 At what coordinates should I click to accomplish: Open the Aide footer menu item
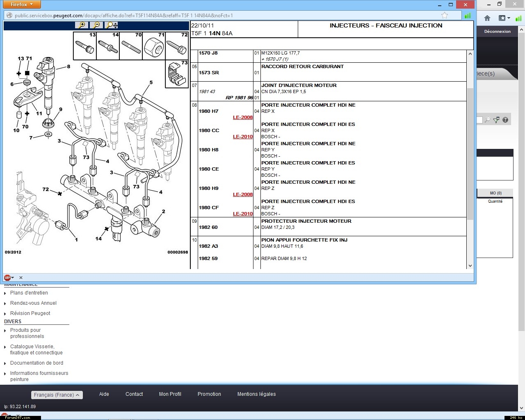point(104,394)
